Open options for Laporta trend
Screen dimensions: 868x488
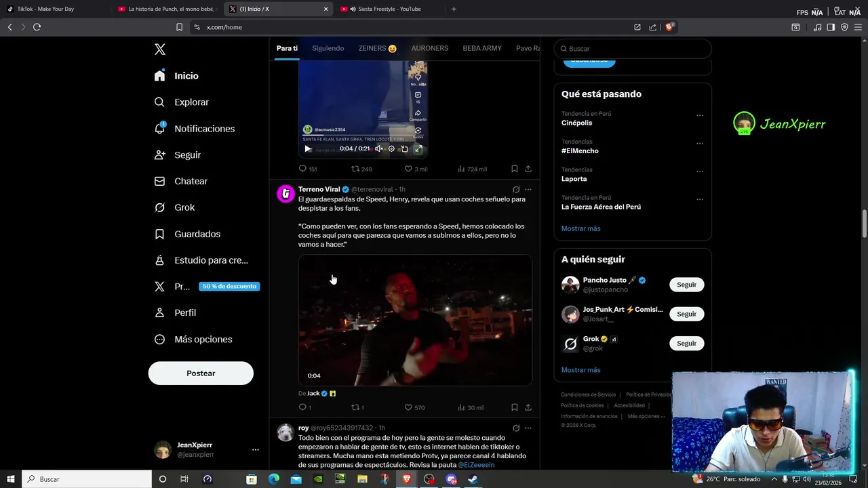pos(700,171)
